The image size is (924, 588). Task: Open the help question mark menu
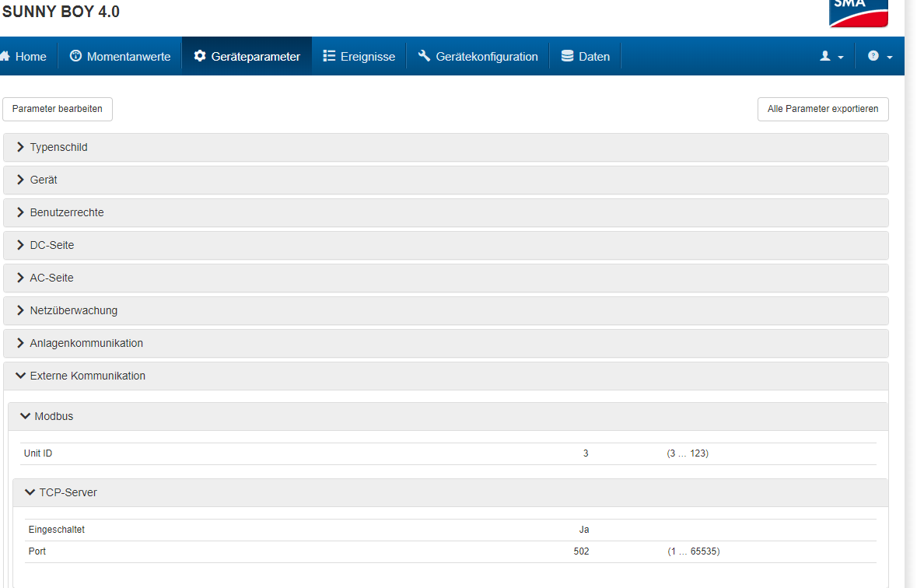(x=880, y=56)
